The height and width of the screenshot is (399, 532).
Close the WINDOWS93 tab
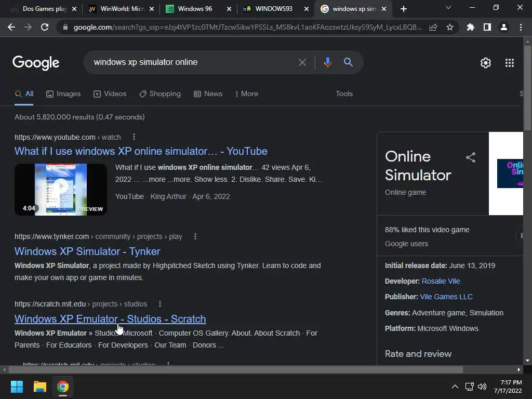coord(307,9)
